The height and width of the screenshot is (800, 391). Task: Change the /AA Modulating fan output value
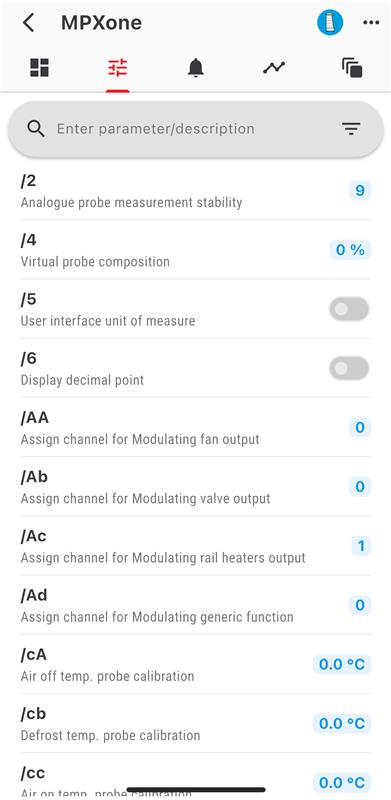coord(360,428)
